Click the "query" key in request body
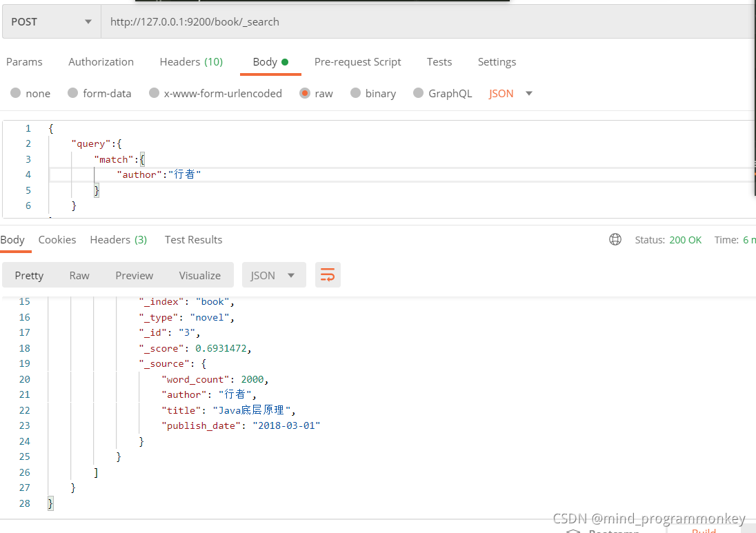756x533 pixels. [x=90, y=143]
